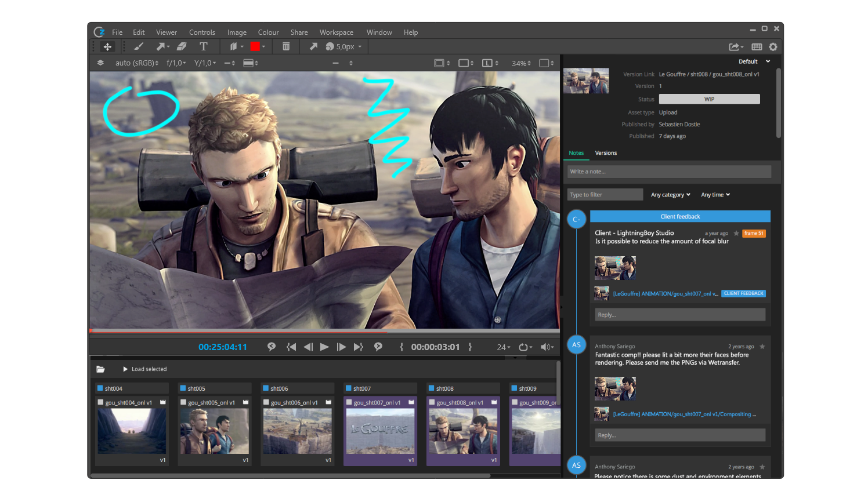Image resolution: width=868 pixels, height=502 pixels.
Task: Open the Default layout dropdown
Action: coord(754,61)
